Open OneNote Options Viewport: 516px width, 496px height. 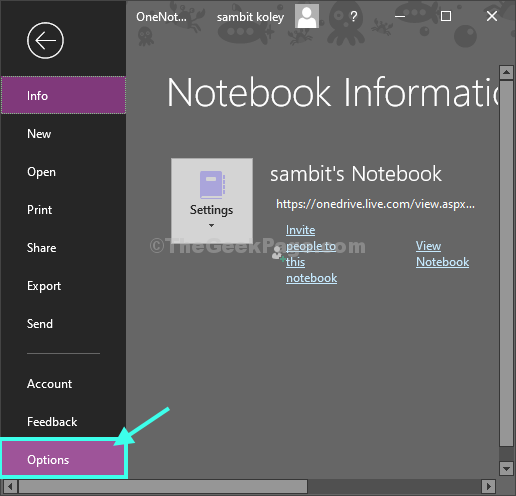click(63, 460)
